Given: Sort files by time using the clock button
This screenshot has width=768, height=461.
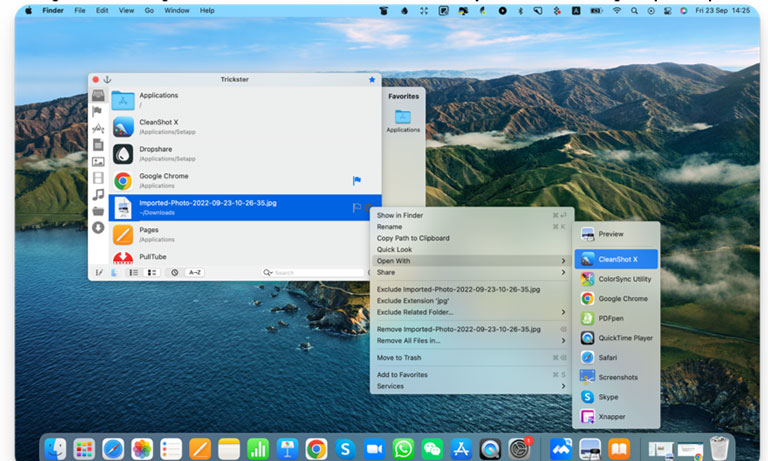Looking at the screenshot, I should coord(174,272).
